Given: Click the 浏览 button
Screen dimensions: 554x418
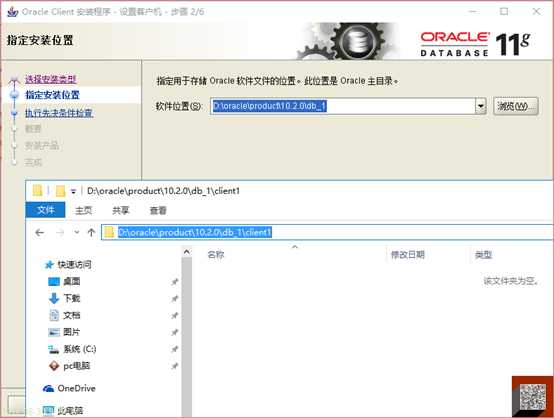Looking at the screenshot, I should [x=515, y=106].
